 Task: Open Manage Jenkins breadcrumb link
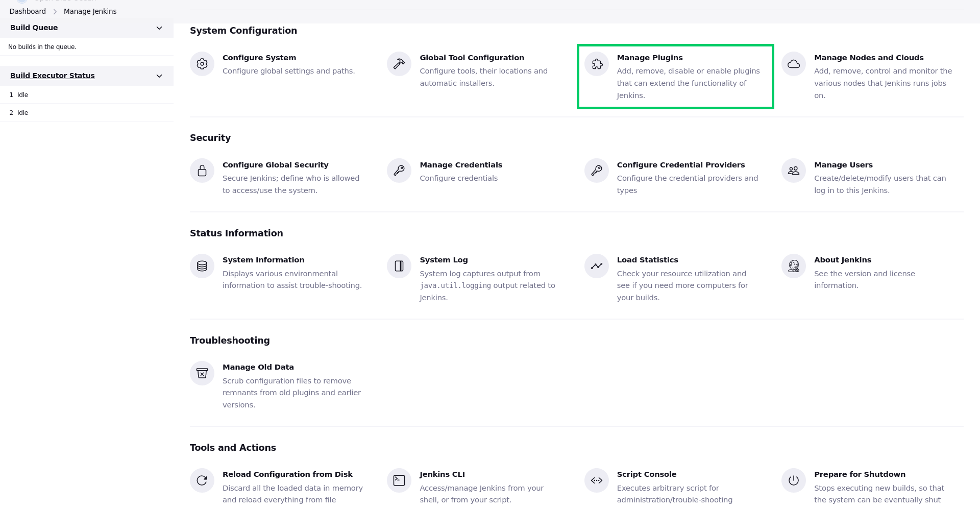pos(90,11)
